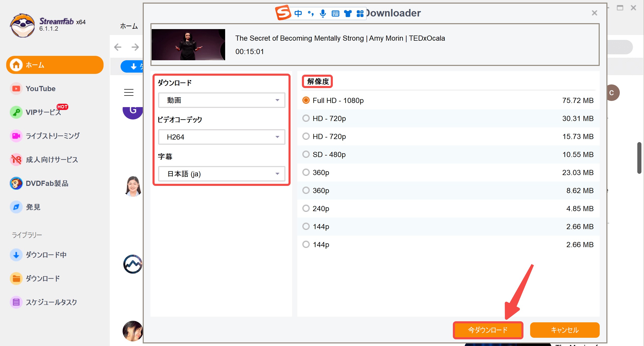Open the IME toolbox grid icon
The width and height of the screenshot is (644, 346).
[x=360, y=13]
